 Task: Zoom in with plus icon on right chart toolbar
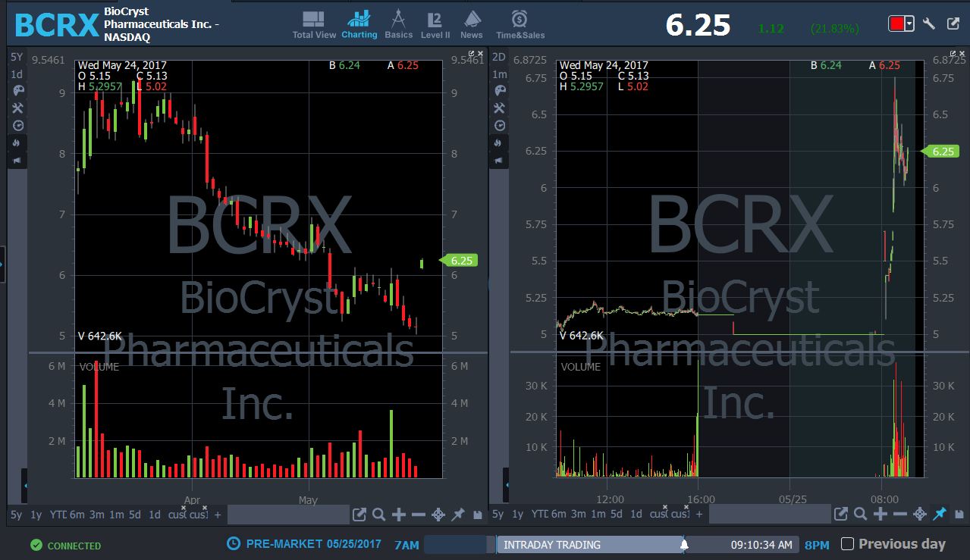881,515
